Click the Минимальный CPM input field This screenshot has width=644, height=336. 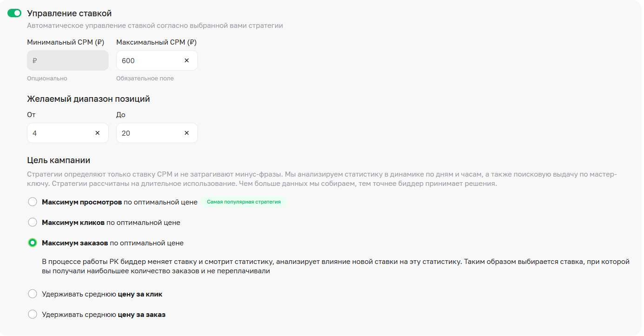click(x=68, y=60)
